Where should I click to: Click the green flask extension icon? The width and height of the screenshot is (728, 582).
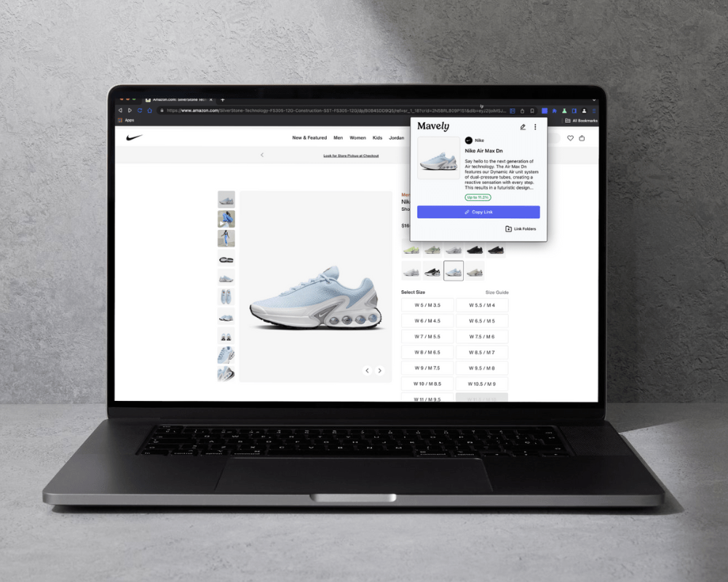564,111
